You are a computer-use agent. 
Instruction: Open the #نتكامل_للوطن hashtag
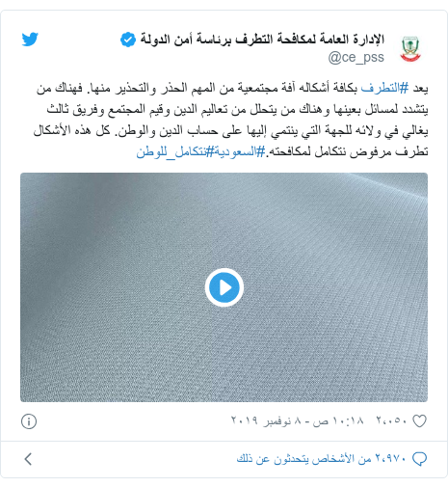pos(175,151)
